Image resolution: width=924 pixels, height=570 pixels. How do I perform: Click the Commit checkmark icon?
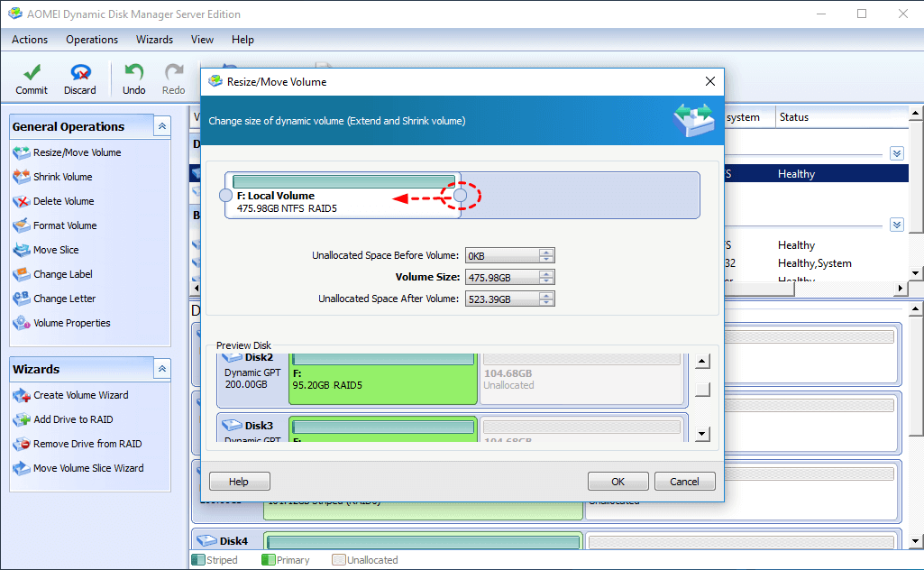[32, 72]
